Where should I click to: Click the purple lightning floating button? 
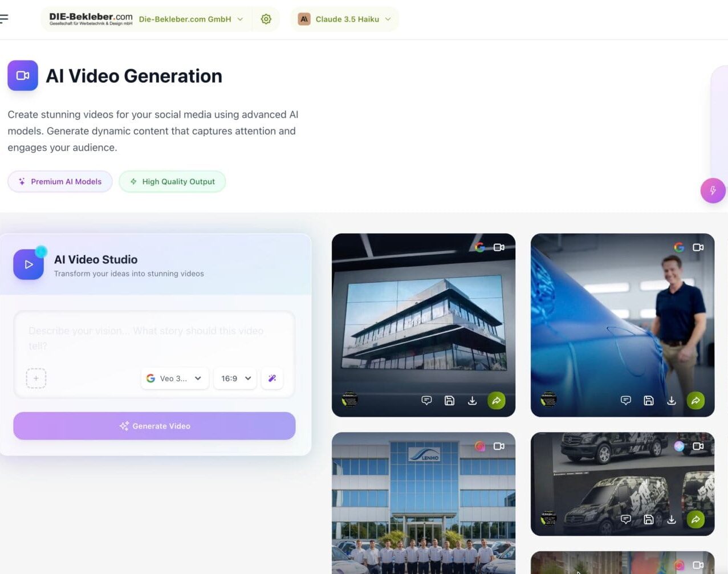click(713, 190)
